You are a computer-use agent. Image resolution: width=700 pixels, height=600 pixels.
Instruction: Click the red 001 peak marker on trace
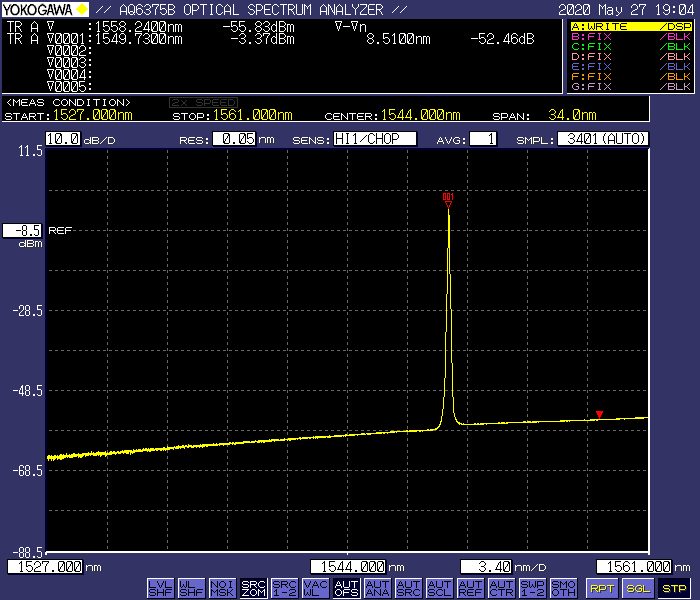(448, 199)
